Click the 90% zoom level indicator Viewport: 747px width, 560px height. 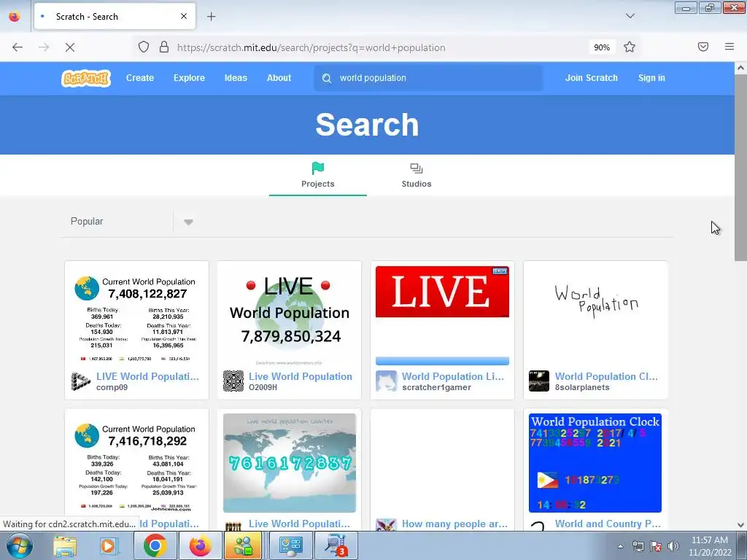click(602, 47)
